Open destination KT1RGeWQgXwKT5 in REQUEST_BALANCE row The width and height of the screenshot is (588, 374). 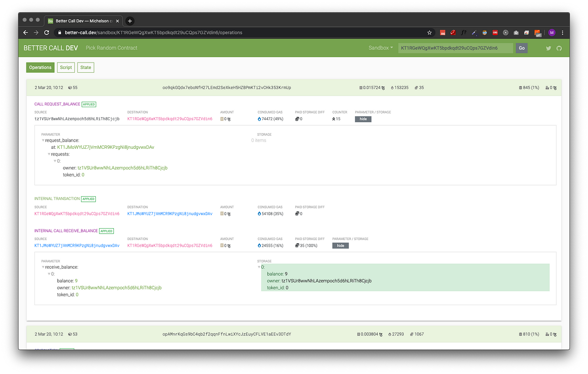tap(170, 119)
